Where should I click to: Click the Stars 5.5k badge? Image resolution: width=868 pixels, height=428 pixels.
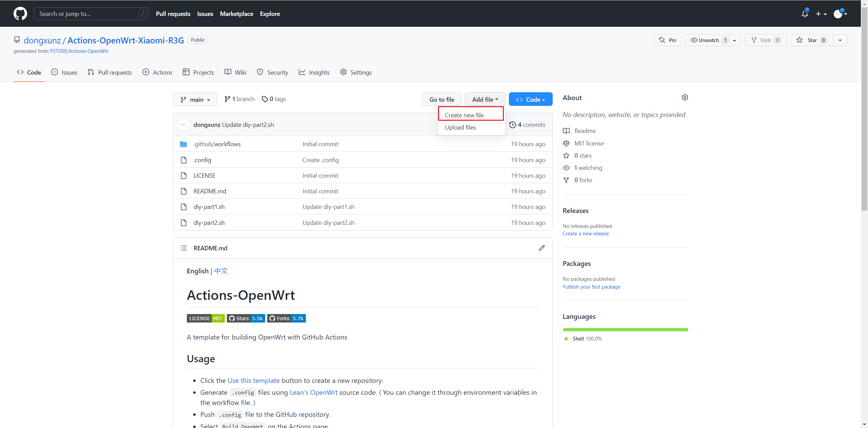(x=246, y=318)
